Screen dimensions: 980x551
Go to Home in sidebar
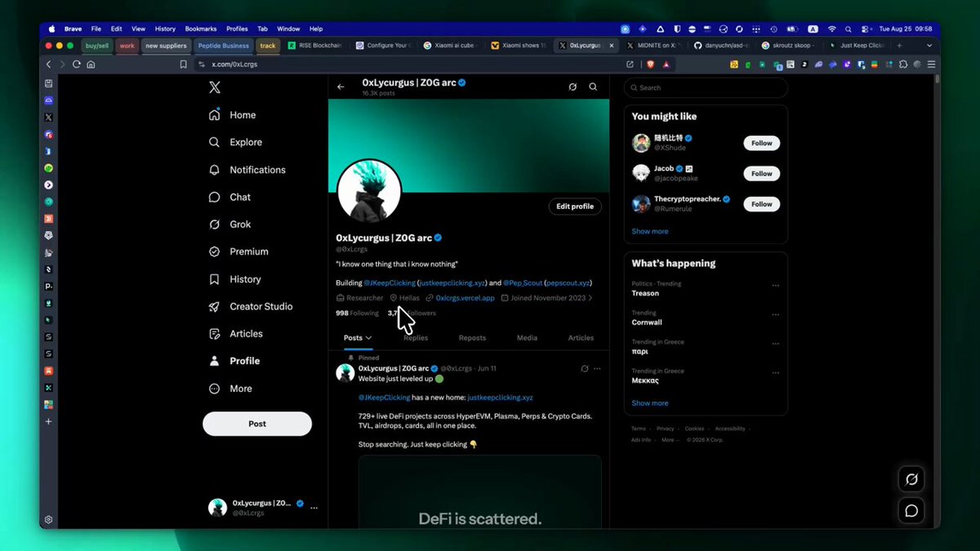click(x=232, y=115)
